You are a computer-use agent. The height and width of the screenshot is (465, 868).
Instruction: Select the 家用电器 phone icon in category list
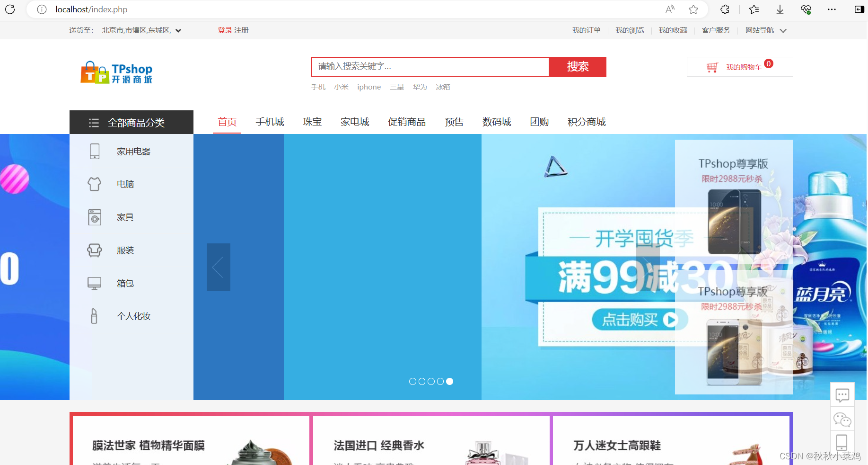point(94,151)
